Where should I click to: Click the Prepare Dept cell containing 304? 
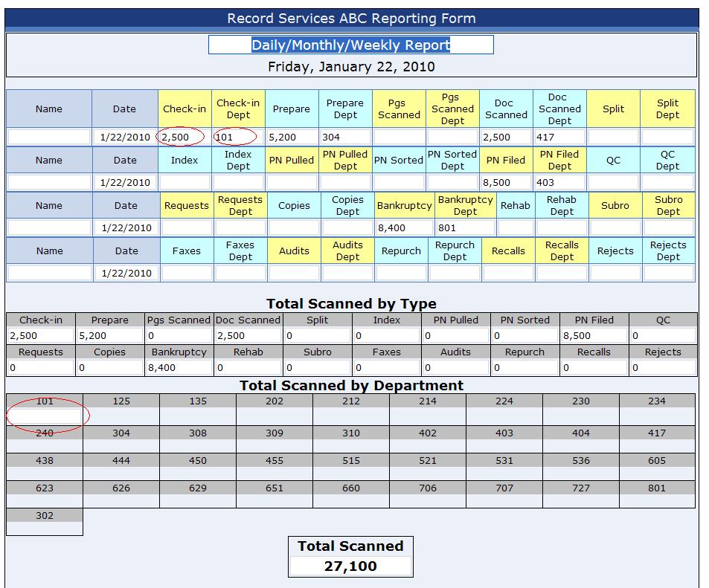coord(345,136)
